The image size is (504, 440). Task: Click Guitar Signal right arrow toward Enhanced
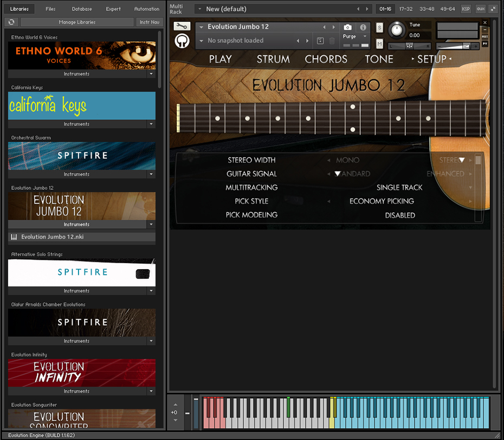click(x=470, y=174)
